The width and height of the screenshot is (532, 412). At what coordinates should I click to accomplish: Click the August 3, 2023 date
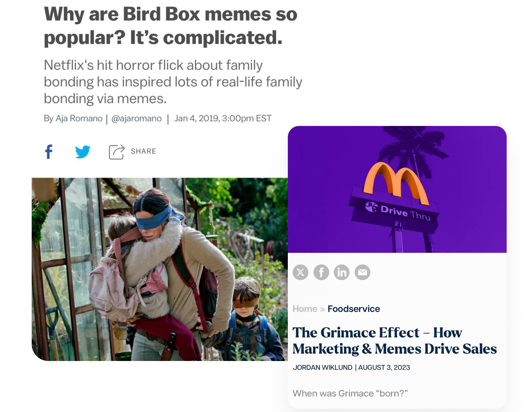pos(384,368)
